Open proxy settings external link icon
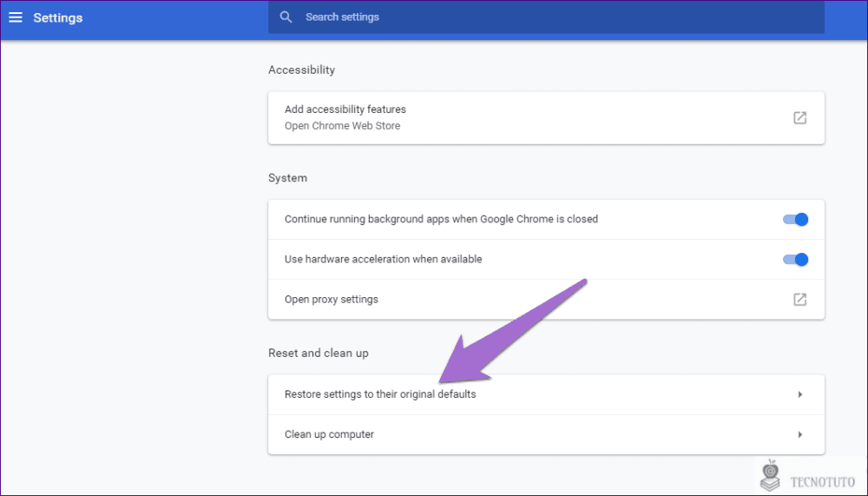The image size is (868, 496). click(799, 300)
